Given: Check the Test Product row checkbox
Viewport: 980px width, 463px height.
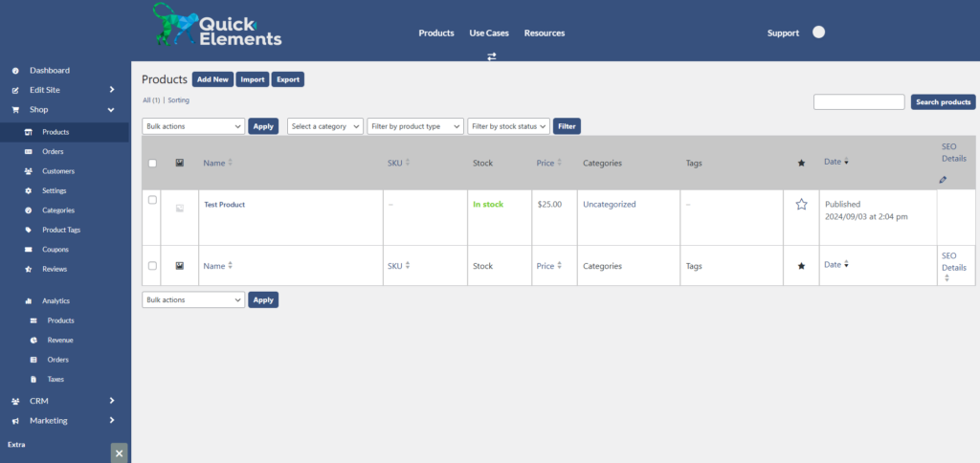Looking at the screenshot, I should (152, 200).
